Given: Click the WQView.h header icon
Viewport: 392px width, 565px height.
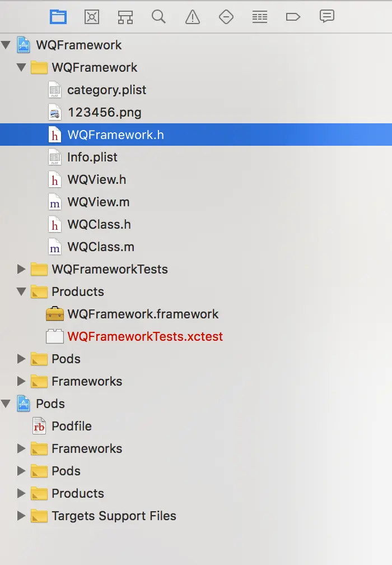Looking at the screenshot, I should click(55, 179).
